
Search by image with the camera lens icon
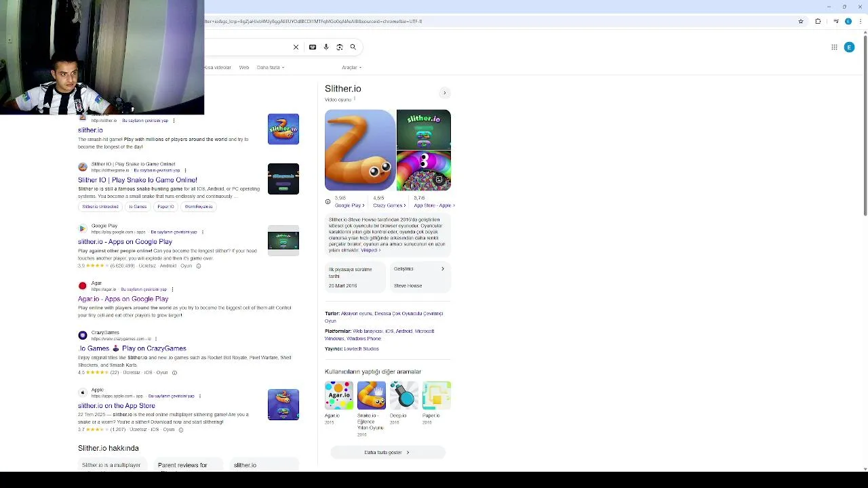point(340,47)
